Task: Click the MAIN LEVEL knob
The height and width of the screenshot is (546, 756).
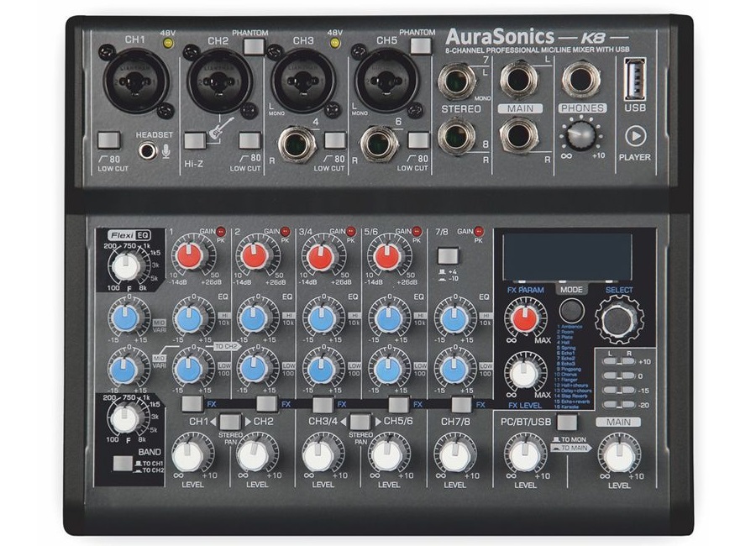Action: pos(620,454)
